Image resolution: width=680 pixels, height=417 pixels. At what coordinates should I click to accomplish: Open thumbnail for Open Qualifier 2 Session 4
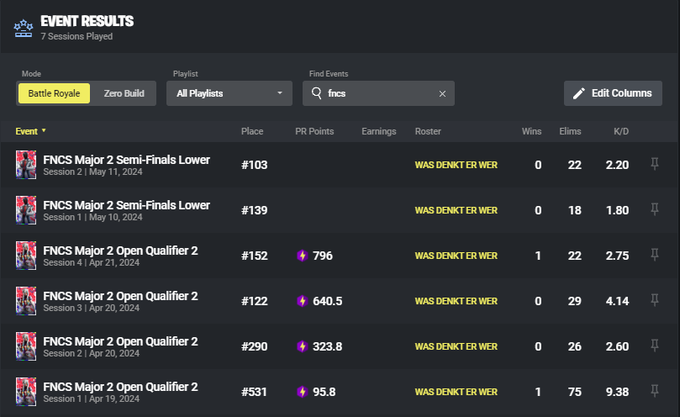(26, 256)
